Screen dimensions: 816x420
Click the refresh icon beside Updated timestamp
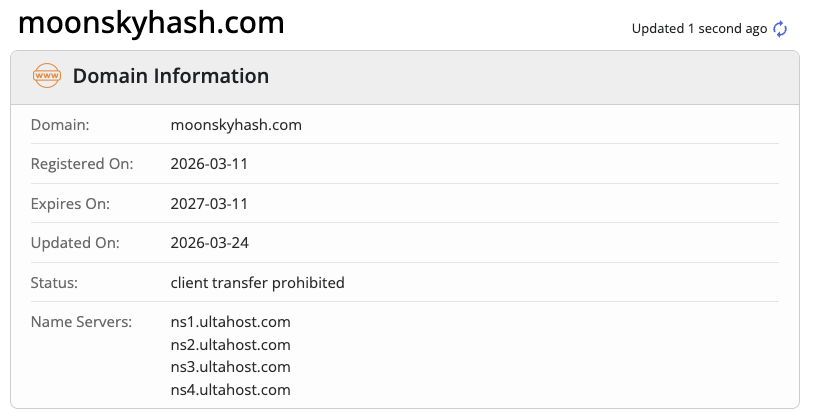pyautogui.click(x=781, y=29)
